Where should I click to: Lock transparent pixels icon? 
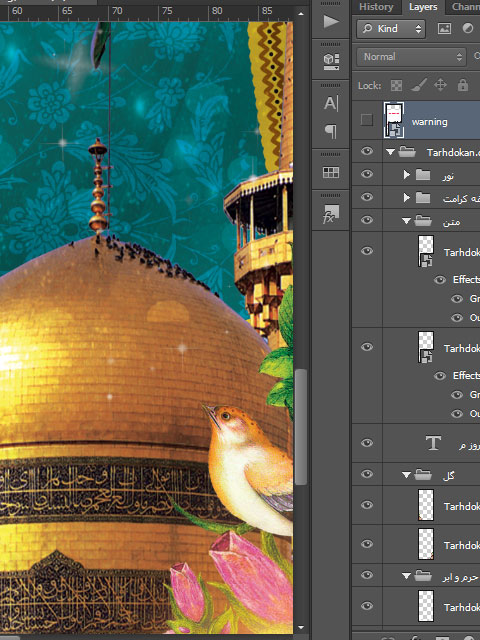point(396,85)
